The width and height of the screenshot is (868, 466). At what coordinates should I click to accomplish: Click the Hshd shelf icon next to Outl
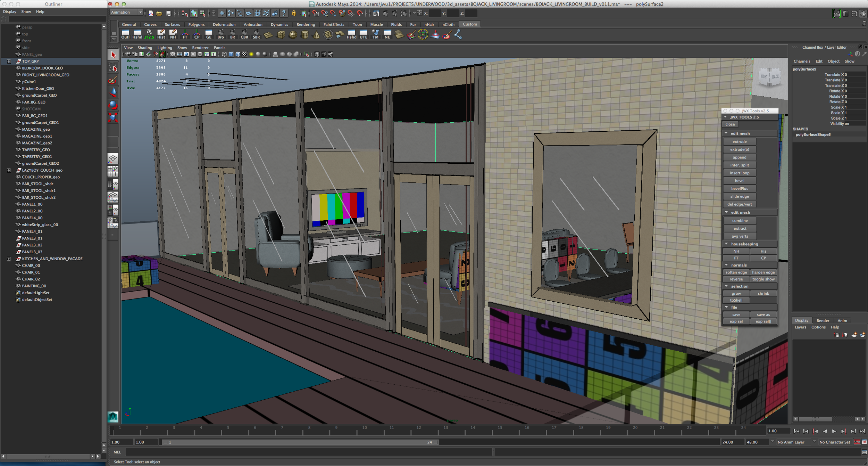[x=137, y=34]
